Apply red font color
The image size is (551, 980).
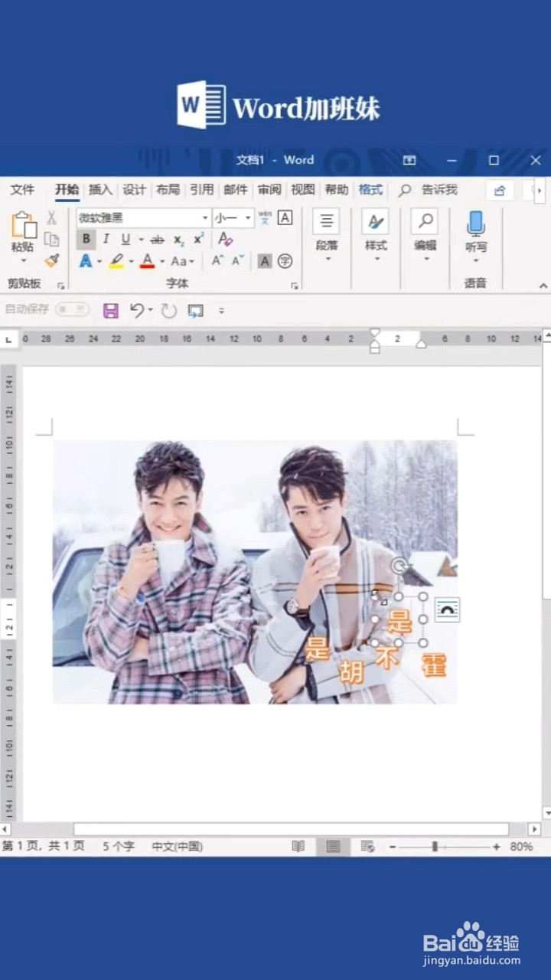pos(148,261)
